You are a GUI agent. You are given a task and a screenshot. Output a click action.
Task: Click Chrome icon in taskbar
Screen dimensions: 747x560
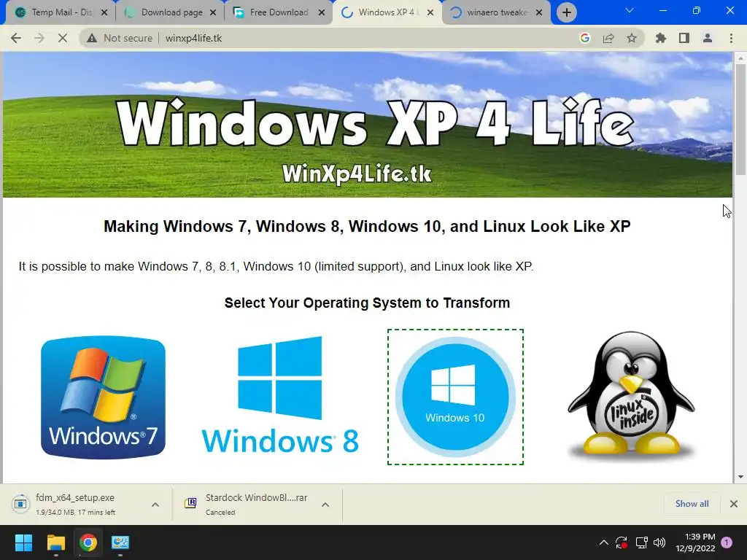click(x=88, y=542)
